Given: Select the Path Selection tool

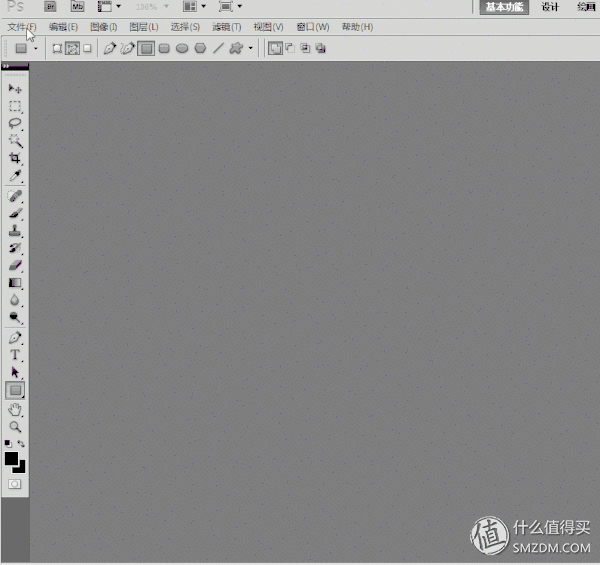Looking at the screenshot, I should coord(15,372).
